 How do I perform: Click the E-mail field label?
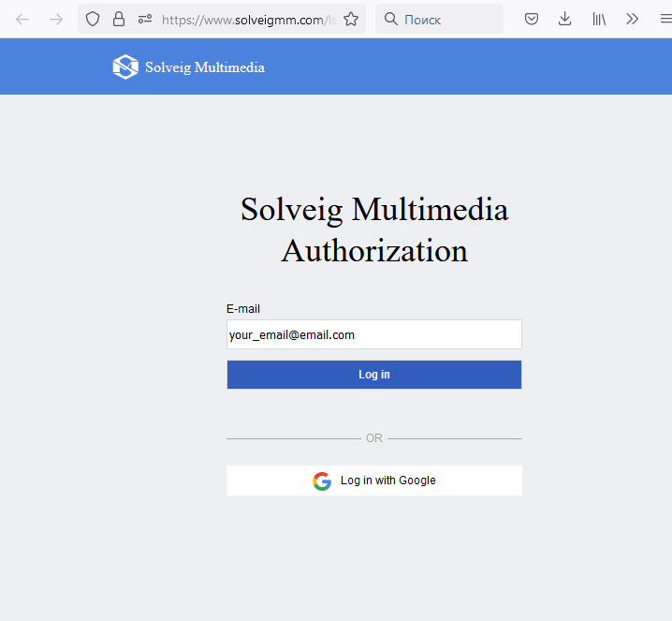pos(243,309)
